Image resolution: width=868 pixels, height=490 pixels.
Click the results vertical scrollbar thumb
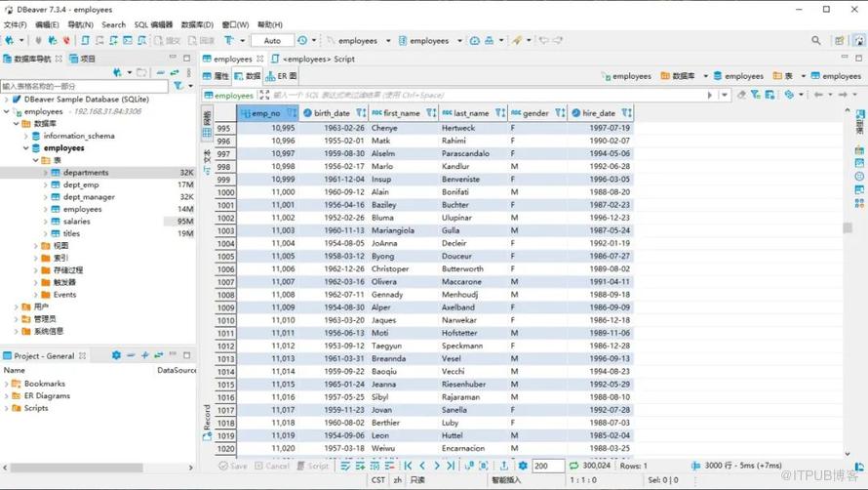click(847, 227)
